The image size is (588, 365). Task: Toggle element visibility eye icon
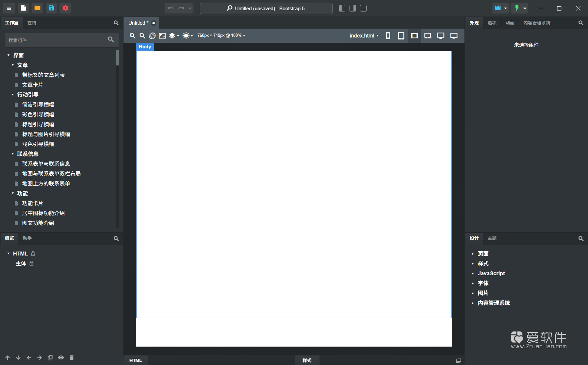61,357
